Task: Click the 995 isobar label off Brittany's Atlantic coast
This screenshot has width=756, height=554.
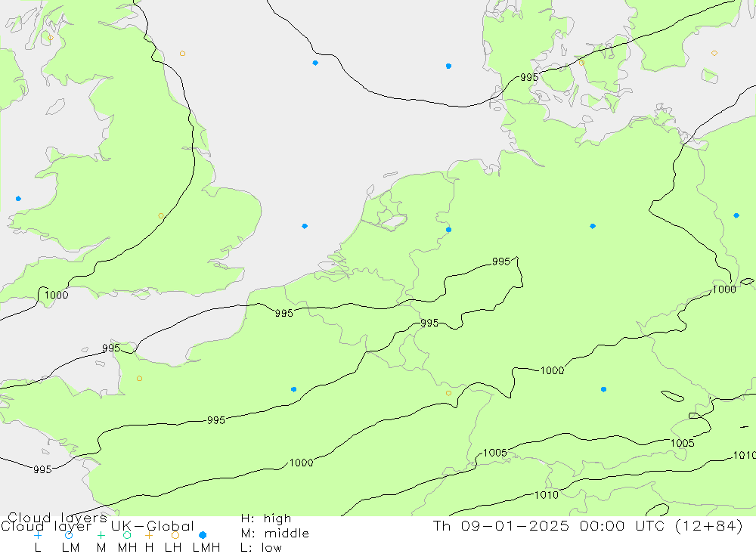Action: (x=42, y=469)
